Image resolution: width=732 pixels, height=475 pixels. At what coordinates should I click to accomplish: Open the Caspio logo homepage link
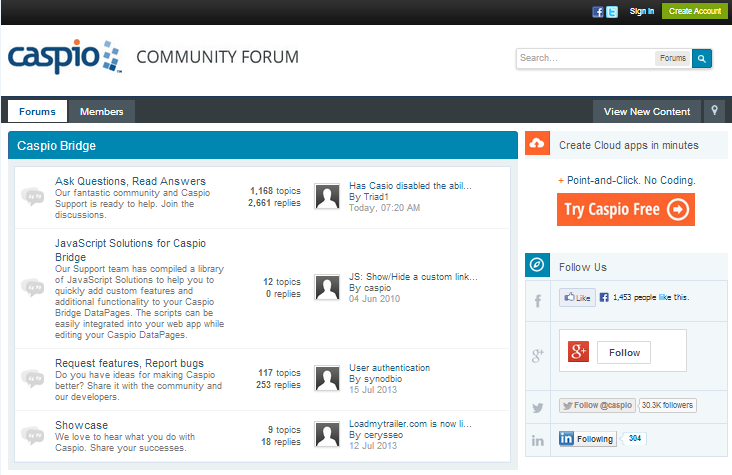[x=65, y=55]
